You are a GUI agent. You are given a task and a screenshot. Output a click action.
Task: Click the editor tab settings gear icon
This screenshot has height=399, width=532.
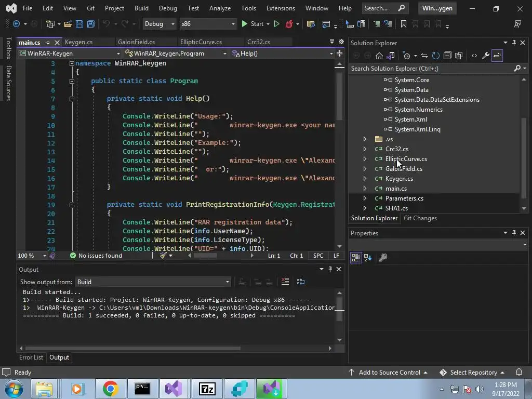tap(341, 42)
